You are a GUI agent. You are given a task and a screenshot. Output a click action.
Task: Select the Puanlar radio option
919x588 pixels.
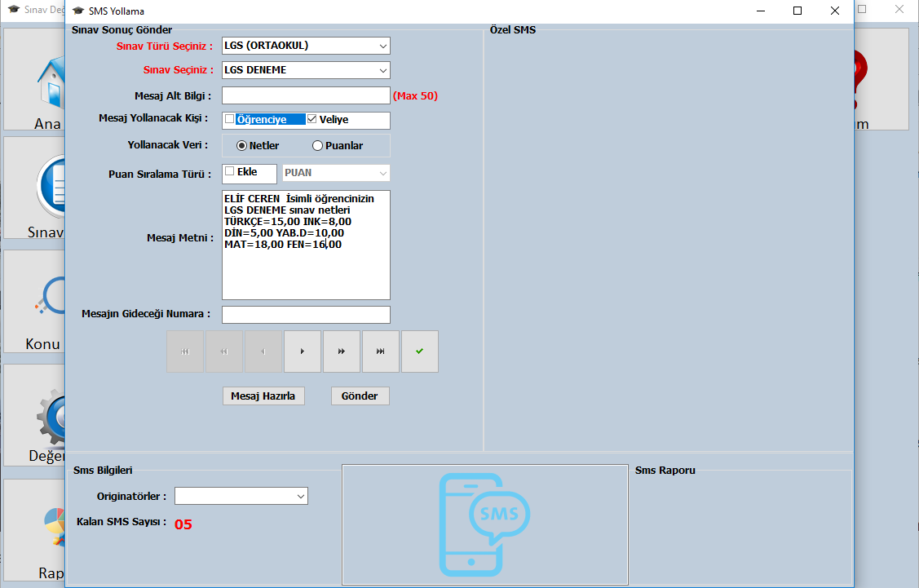tap(318, 145)
